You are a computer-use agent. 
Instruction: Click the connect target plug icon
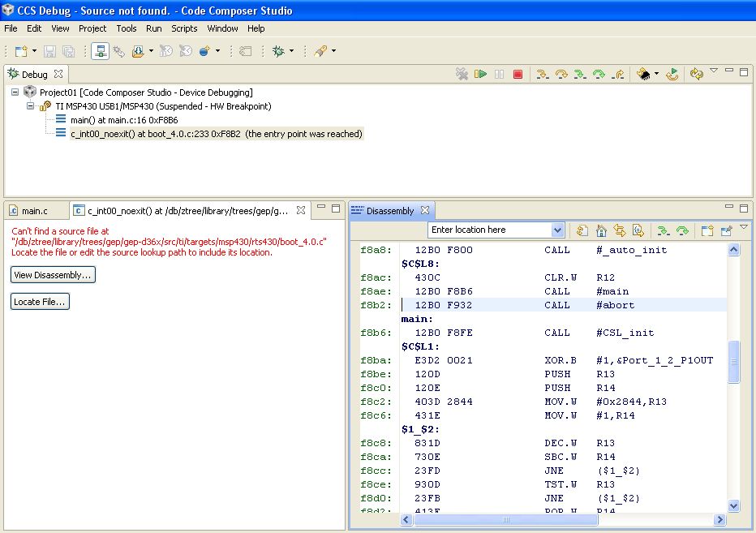119,51
